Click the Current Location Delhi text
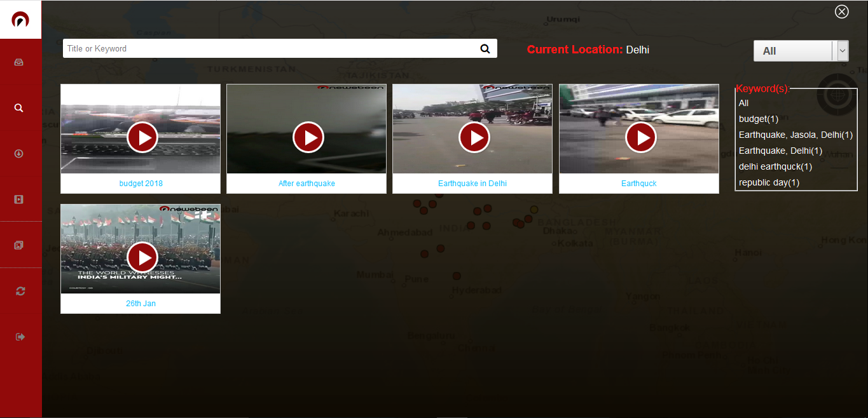This screenshot has height=418, width=868. pos(588,50)
